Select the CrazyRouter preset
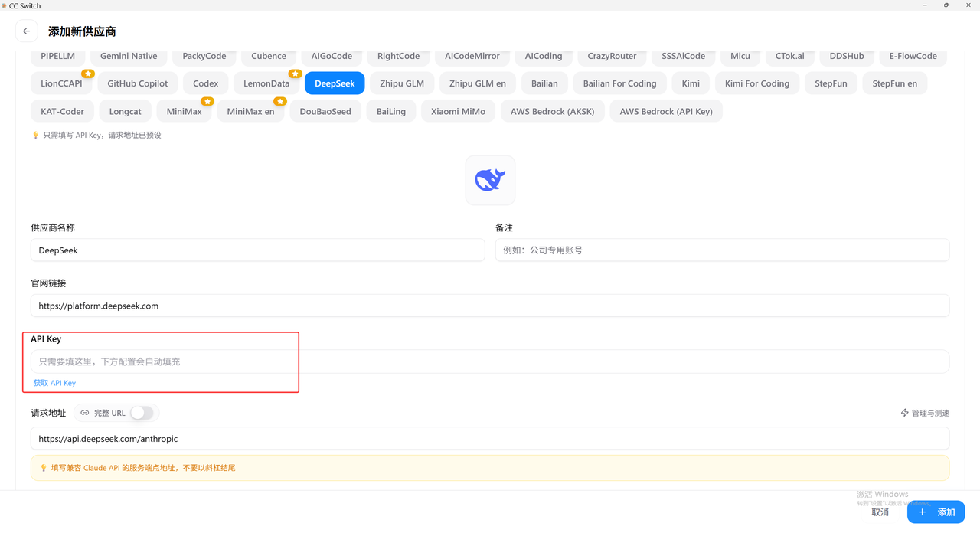This screenshot has width=980, height=533. [x=612, y=56]
